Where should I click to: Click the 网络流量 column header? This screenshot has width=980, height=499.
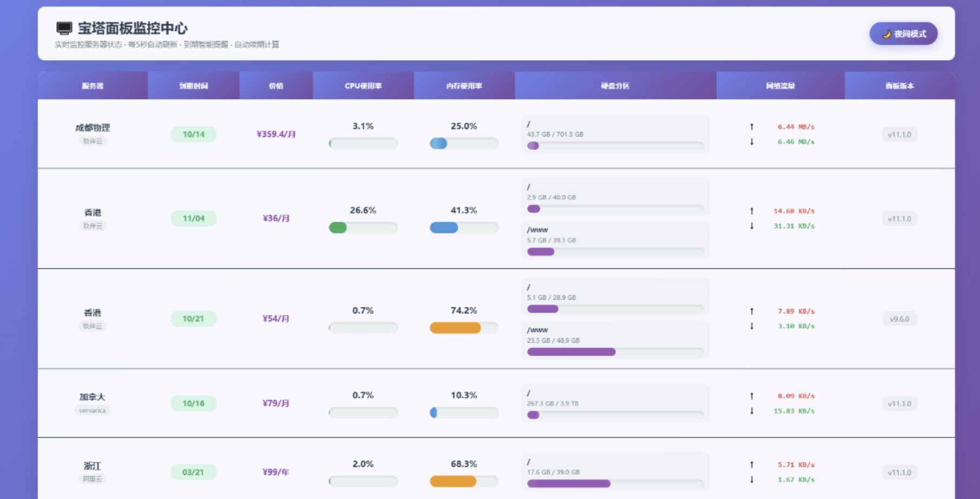point(780,86)
